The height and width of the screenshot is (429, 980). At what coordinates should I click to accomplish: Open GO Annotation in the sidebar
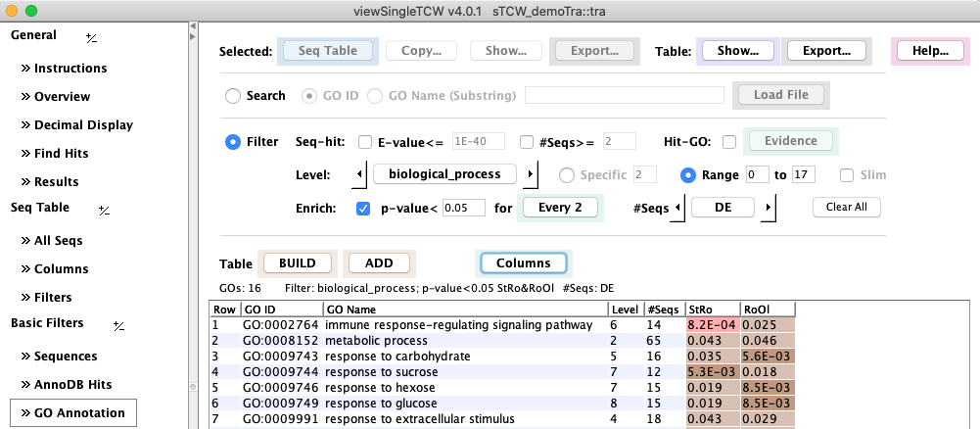(73, 413)
